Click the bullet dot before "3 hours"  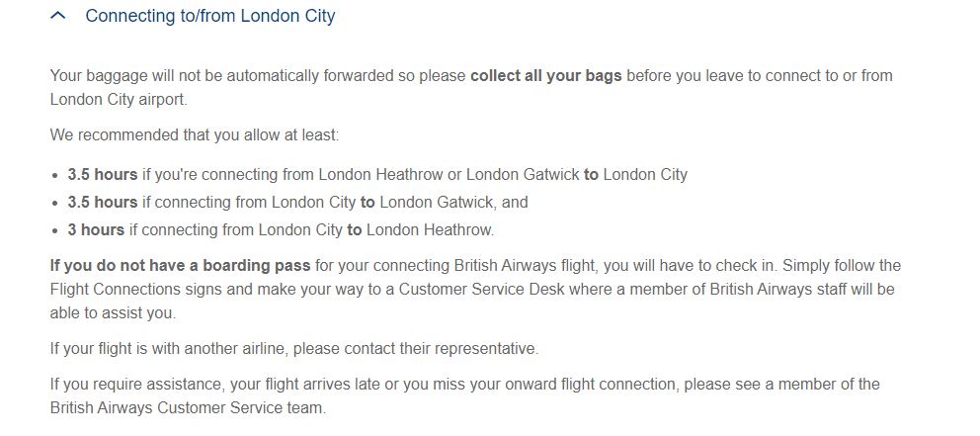[x=56, y=230]
